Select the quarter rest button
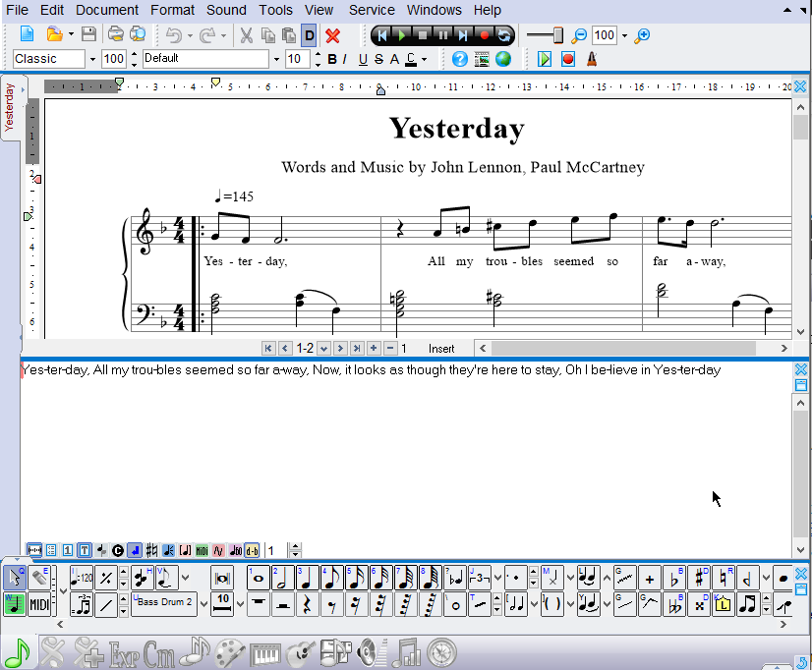Image resolution: width=812 pixels, height=670 pixels. (307, 604)
